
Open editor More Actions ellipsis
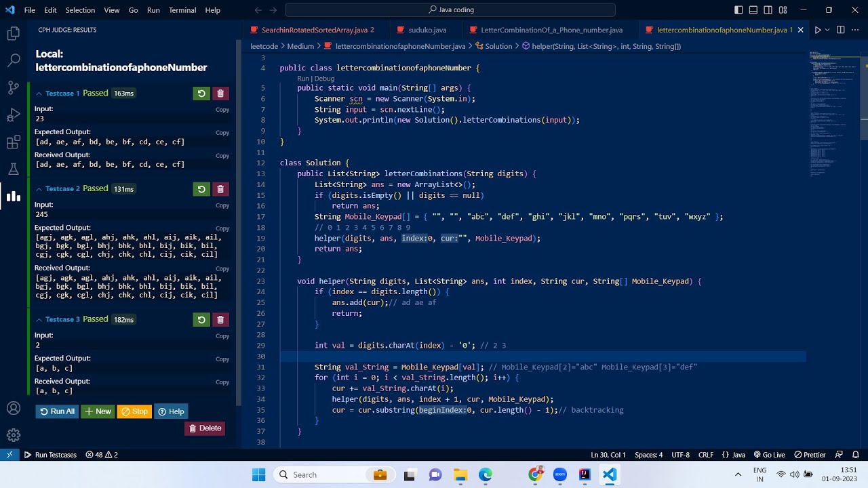point(856,30)
